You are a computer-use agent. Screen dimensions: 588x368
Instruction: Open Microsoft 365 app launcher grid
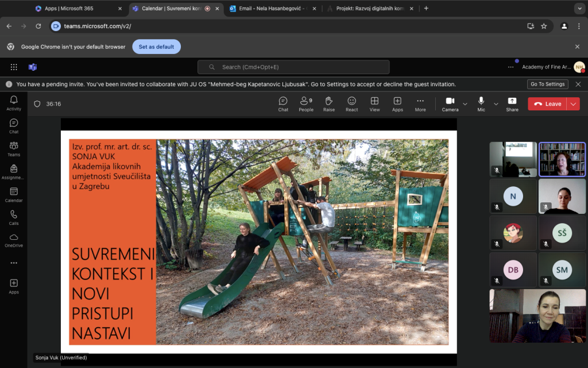point(14,67)
